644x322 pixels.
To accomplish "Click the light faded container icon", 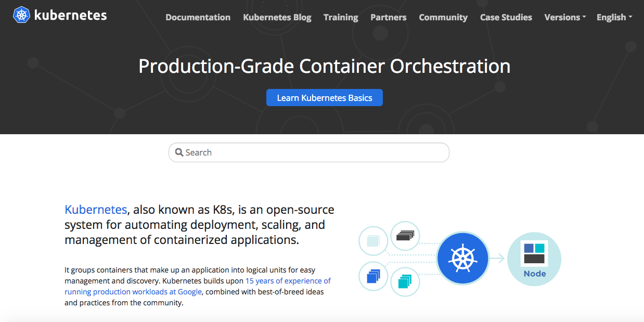I will (x=373, y=241).
